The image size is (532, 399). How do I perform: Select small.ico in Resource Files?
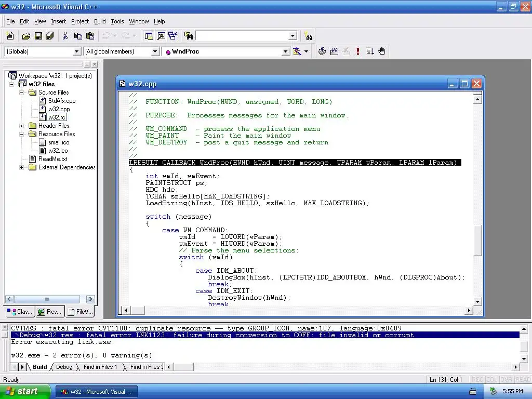(59, 142)
